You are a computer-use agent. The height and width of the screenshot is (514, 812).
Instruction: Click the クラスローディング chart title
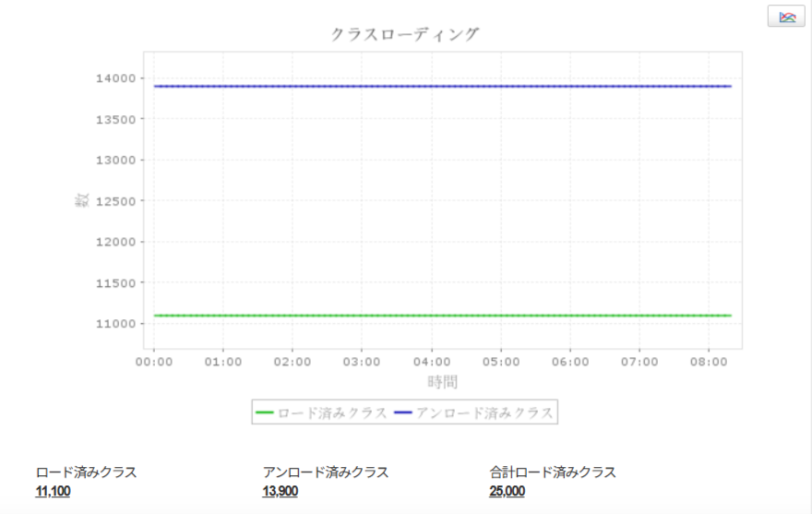[405, 35]
